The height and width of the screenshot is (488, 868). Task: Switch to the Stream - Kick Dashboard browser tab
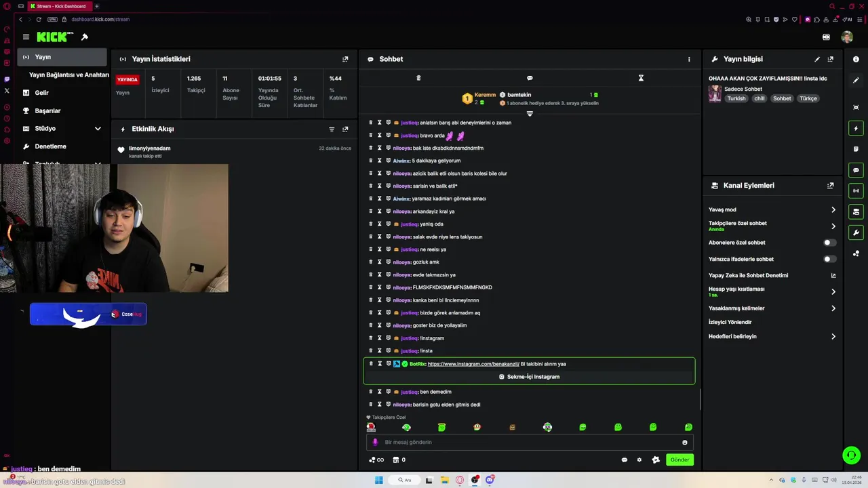(58, 6)
